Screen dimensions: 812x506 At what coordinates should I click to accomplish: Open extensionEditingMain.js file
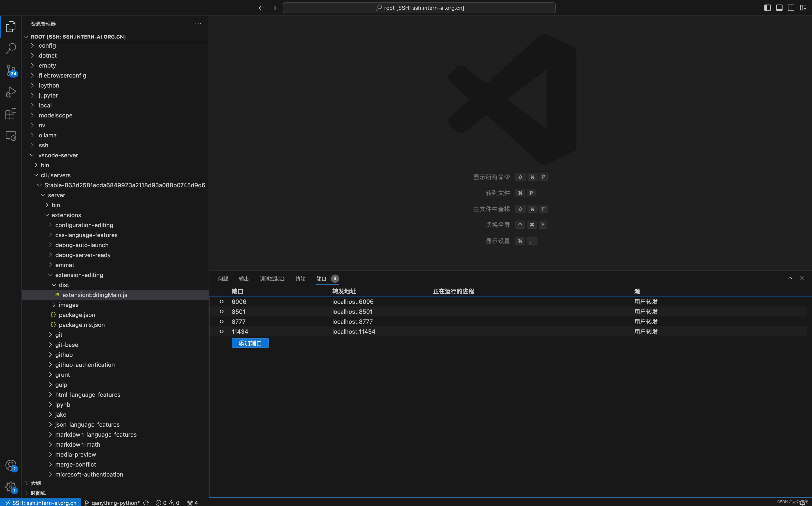click(115, 295)
